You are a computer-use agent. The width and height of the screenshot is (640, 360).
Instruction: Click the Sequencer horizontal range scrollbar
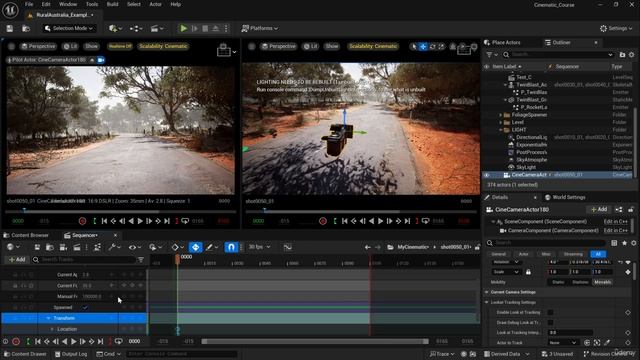coord(315,341)
